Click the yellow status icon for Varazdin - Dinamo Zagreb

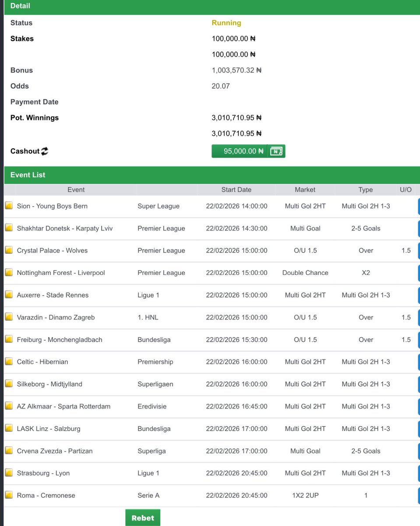9,317
